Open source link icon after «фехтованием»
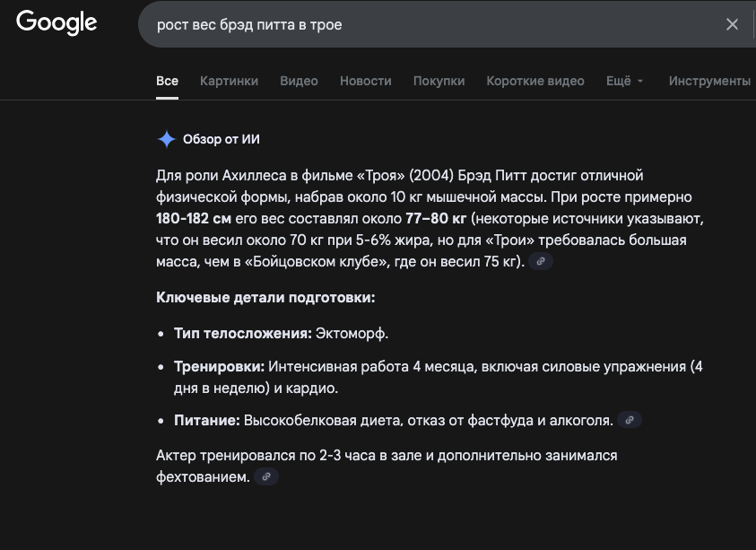Screen dimensions: 756x550 pyautogui.click(x=266, y=477)
